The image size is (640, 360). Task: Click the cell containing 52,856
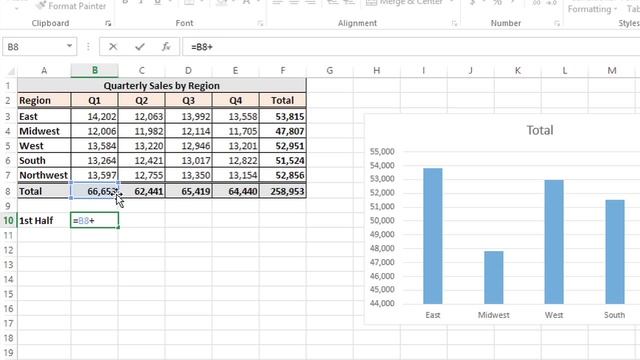282,175
